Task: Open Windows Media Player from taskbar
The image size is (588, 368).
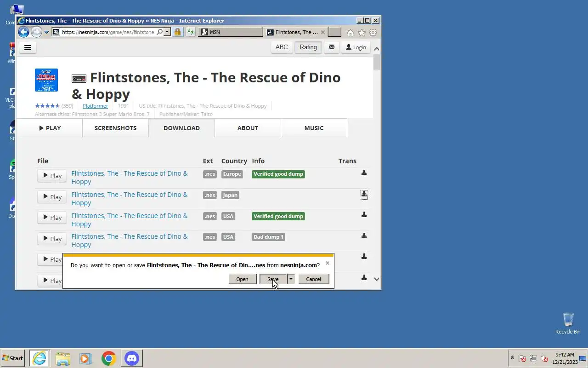Action: 85,358
